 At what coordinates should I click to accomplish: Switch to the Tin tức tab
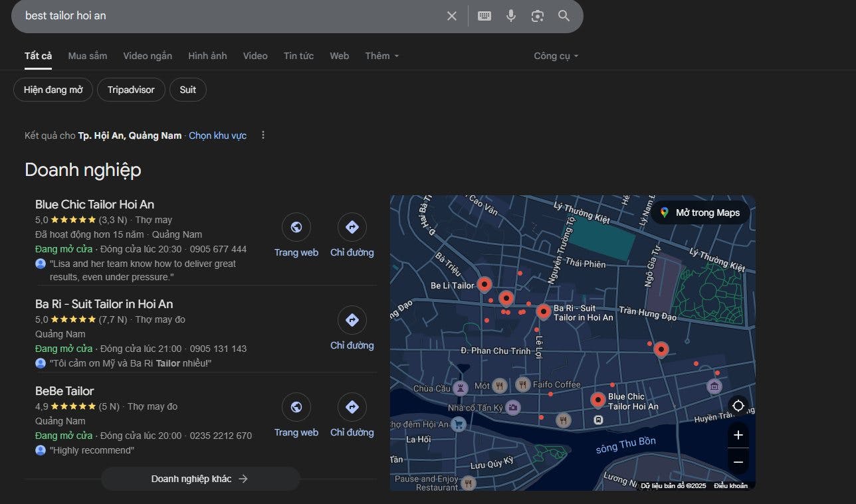[298, 56]
